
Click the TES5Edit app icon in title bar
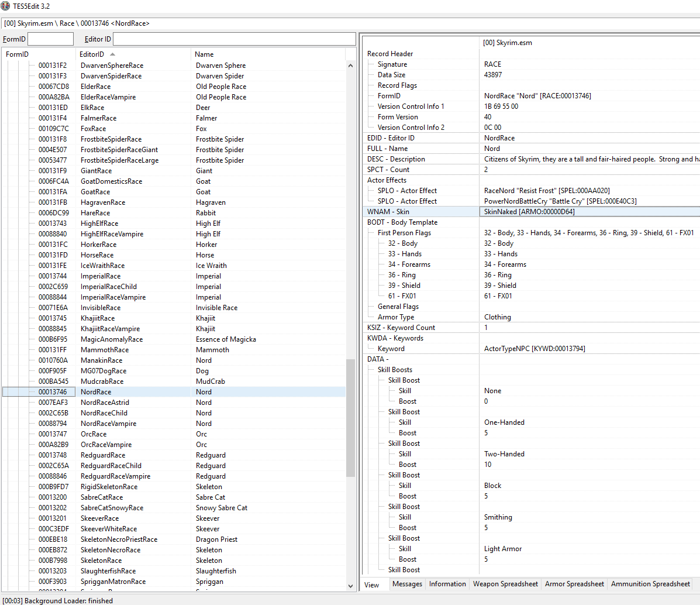5,6
